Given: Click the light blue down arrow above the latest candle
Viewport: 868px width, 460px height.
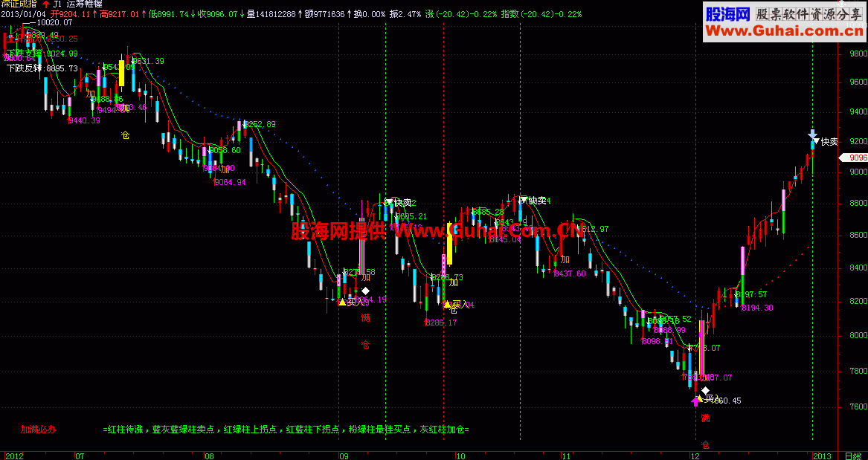Looking at the screenshot, I should tap(812, 134).
